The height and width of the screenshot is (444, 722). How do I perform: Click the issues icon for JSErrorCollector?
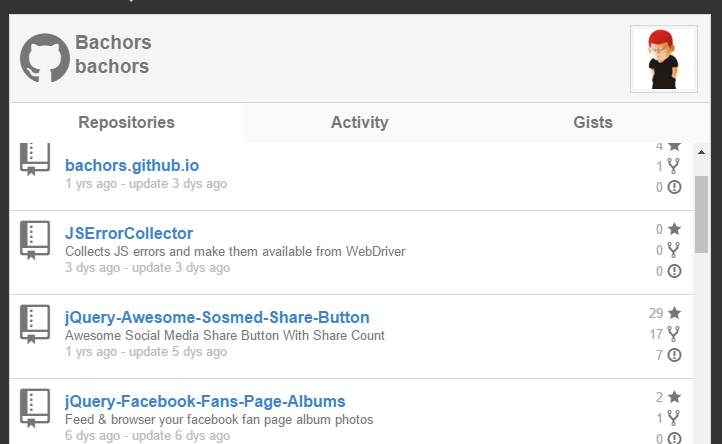674,271
